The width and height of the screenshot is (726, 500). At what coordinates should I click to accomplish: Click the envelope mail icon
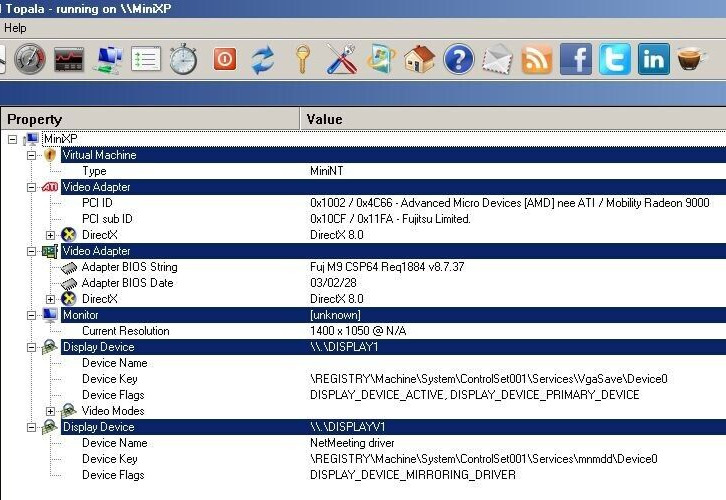[497, 59]
